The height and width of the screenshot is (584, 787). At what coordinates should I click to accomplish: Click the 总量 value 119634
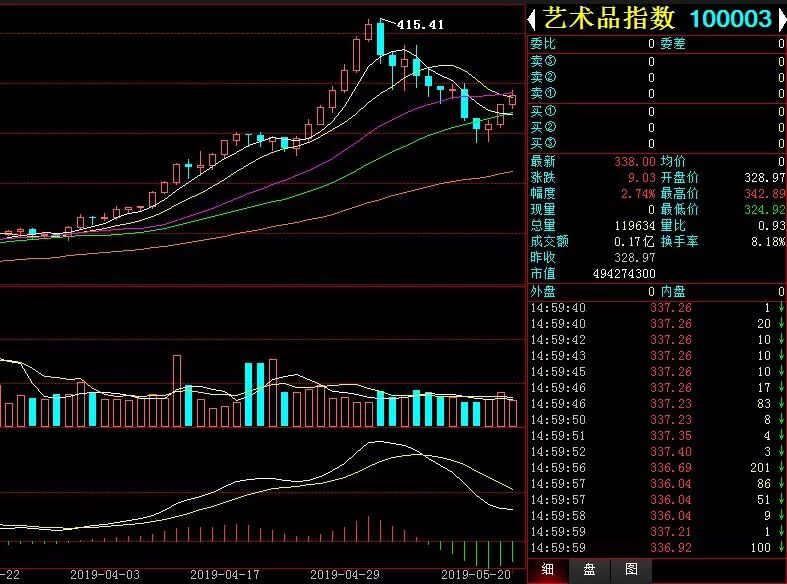[635, 226]
